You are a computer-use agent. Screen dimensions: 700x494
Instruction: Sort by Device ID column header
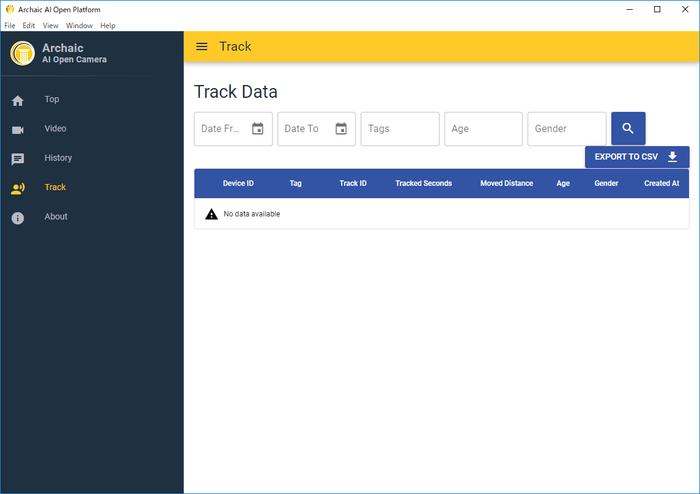(238, 184)
